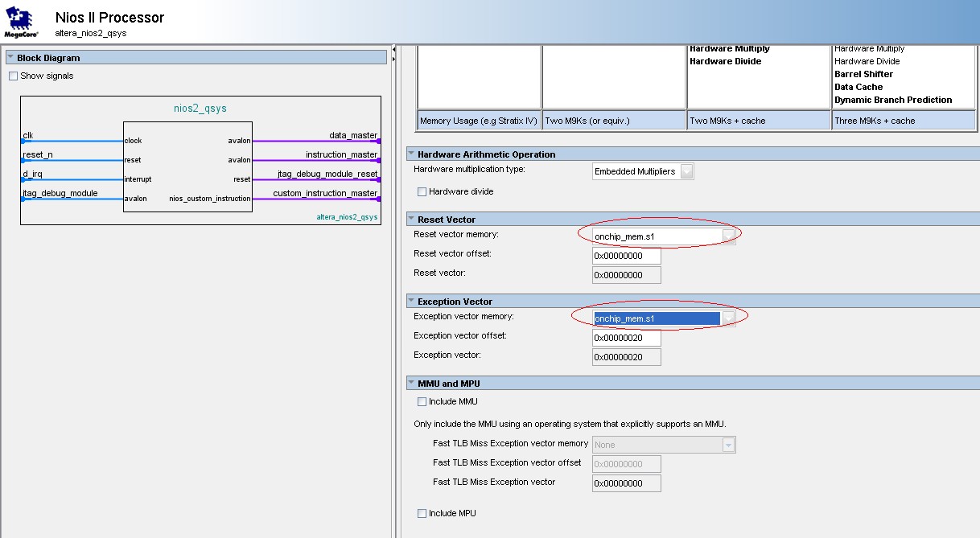Click the MegaCore logo icon
The width and height of the screenshot is (980, 538).
click(x=21, y=22)
